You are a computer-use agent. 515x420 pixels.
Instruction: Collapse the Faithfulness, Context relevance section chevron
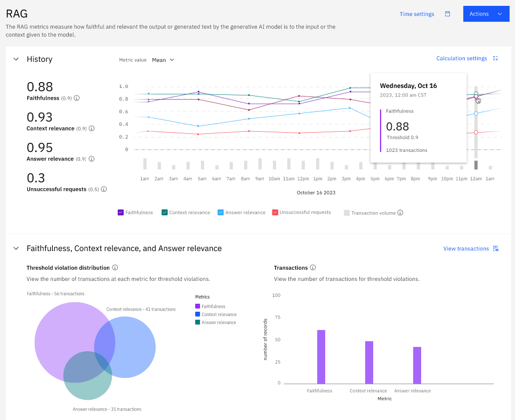(16, 248)
